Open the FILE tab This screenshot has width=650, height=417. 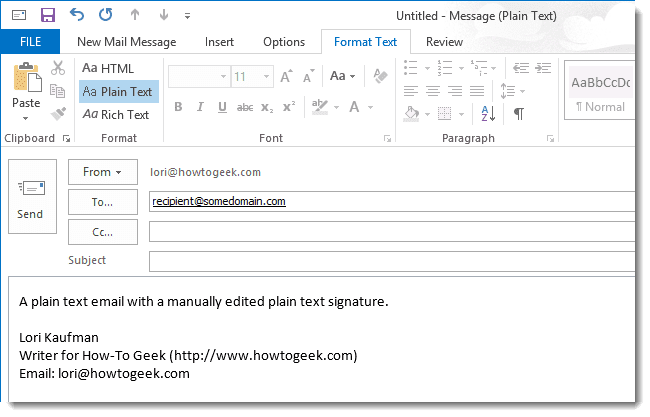coord(29,42)
